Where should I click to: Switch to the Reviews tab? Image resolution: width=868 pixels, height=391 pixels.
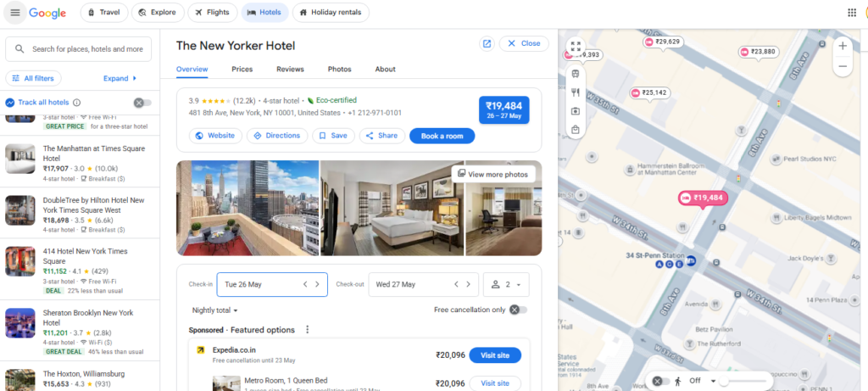(x=290, y=70)
